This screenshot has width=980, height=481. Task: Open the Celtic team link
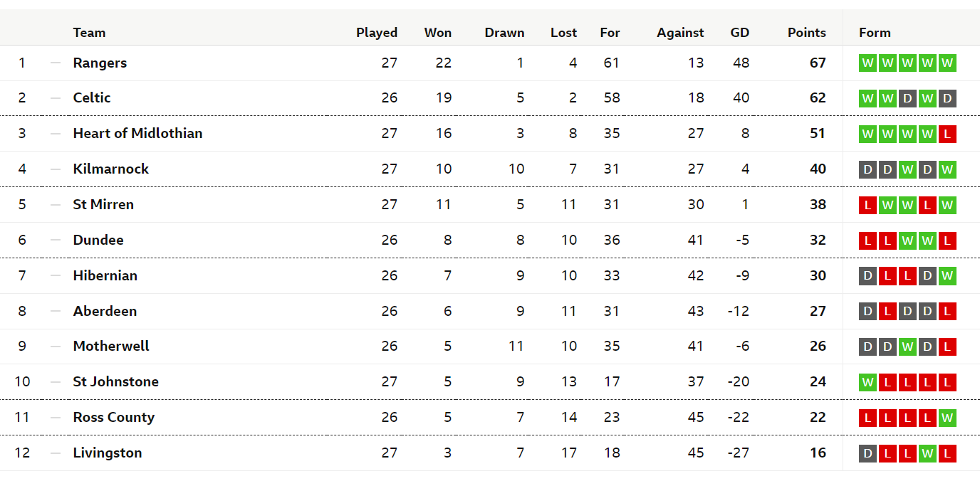coord(92,97)
